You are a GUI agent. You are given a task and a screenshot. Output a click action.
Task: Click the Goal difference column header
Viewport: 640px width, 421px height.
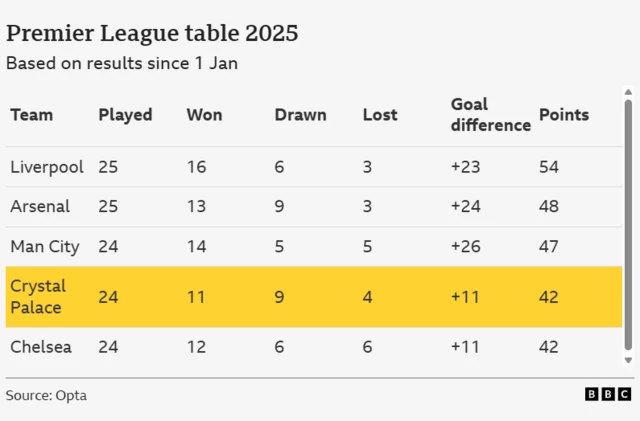coord(490,115)
